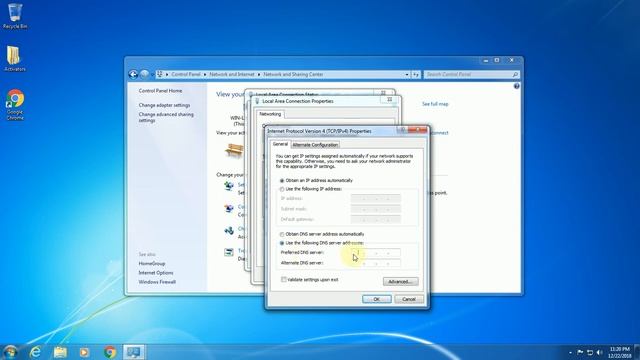
Task: Click the park bench network icon
Action: (x=234, y=150)
